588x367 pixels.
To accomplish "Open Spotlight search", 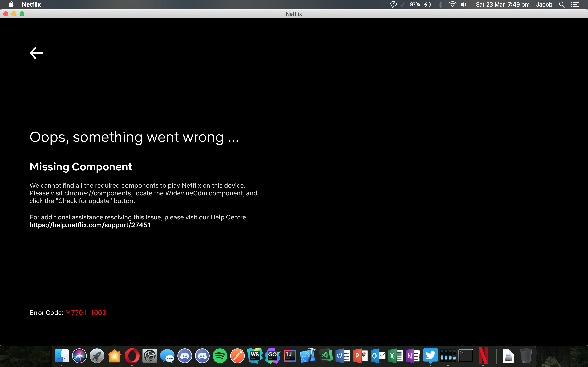I will (562, 5).
